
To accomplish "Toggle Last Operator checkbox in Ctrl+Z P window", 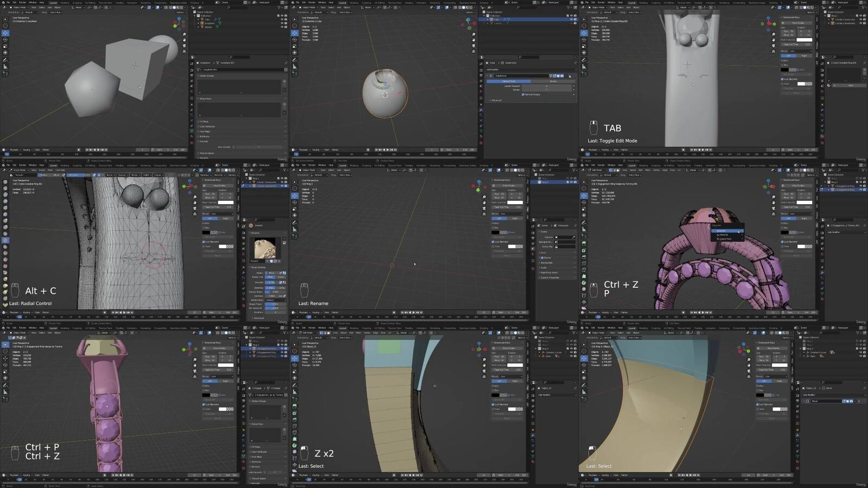I will 782,242.
